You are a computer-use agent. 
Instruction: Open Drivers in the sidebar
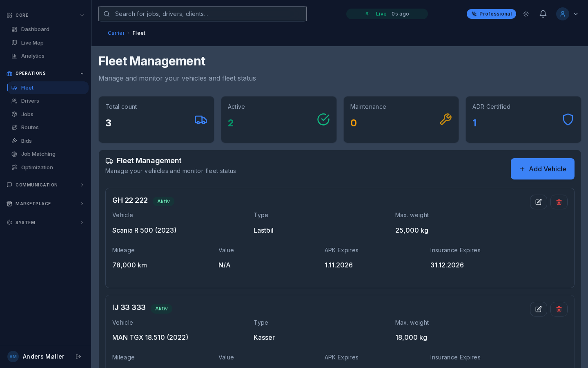pos(30,101)
